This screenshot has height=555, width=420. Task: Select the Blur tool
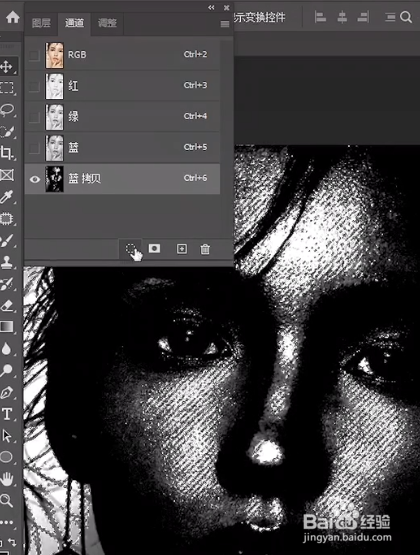(6, 349)
